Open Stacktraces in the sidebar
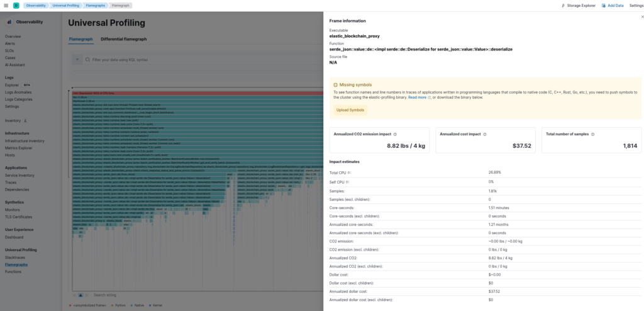Image resolution: width=644 pixels, height=311 pixels. click(x=15, y=257)
